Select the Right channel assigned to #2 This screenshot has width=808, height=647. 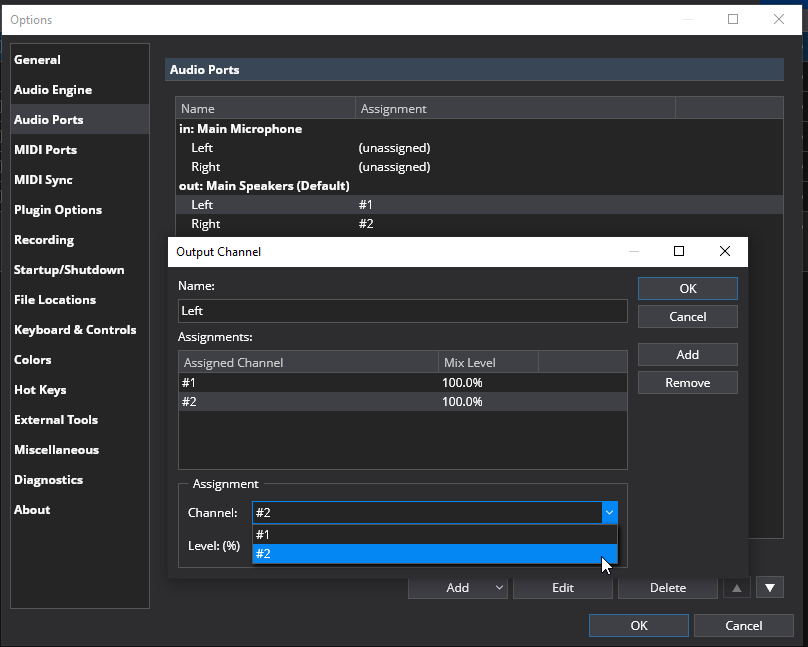point(479,224)
